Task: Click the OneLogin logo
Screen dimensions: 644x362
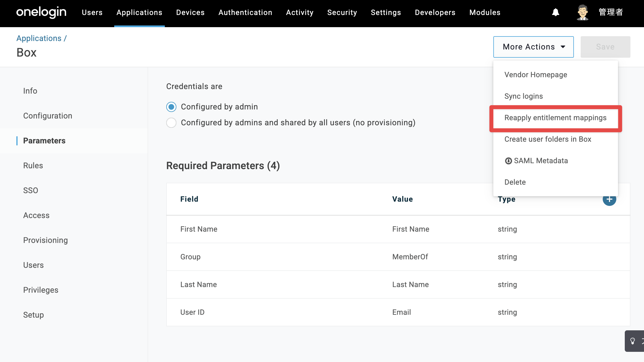Action: coord(41,12)
